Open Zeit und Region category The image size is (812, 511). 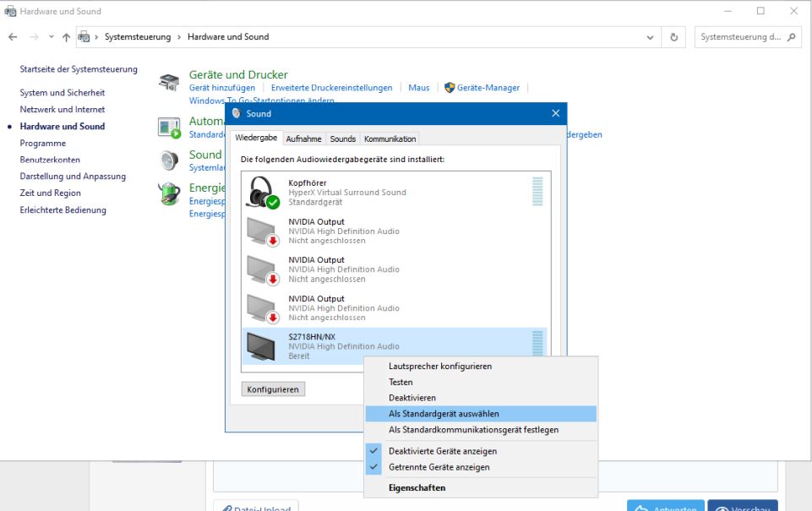(x=50, y=193)
